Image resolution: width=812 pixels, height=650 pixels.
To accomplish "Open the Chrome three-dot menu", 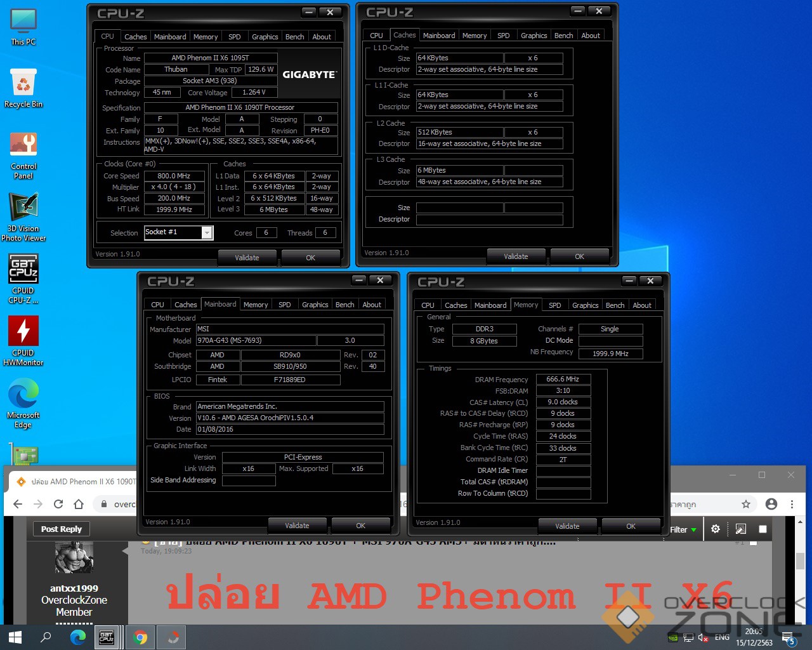I will coord(792,504).
